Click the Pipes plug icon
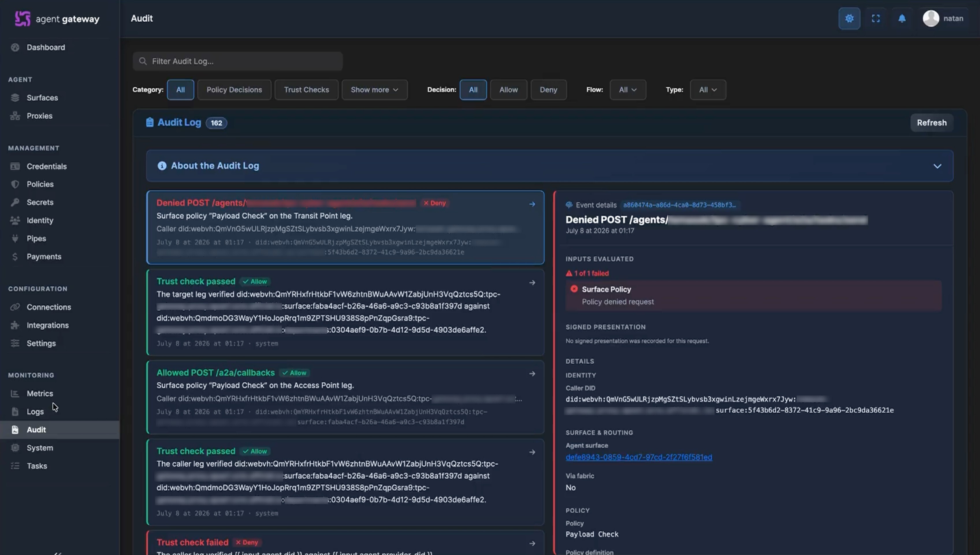Image resolution: width=980 pixels, height=555 pixels. pyautogui.click(x=15, y=238)
